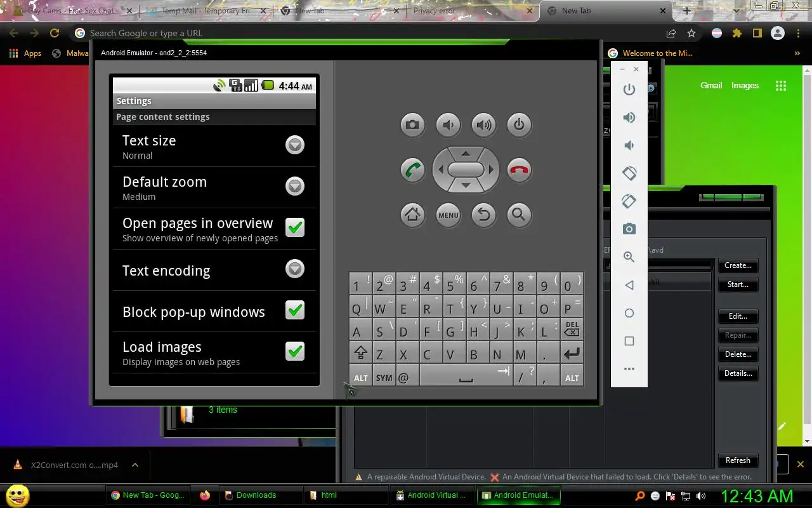Expand the Chrome bookmarks overflow chevron
Viewport: 812px width, 508px height.
797,53
